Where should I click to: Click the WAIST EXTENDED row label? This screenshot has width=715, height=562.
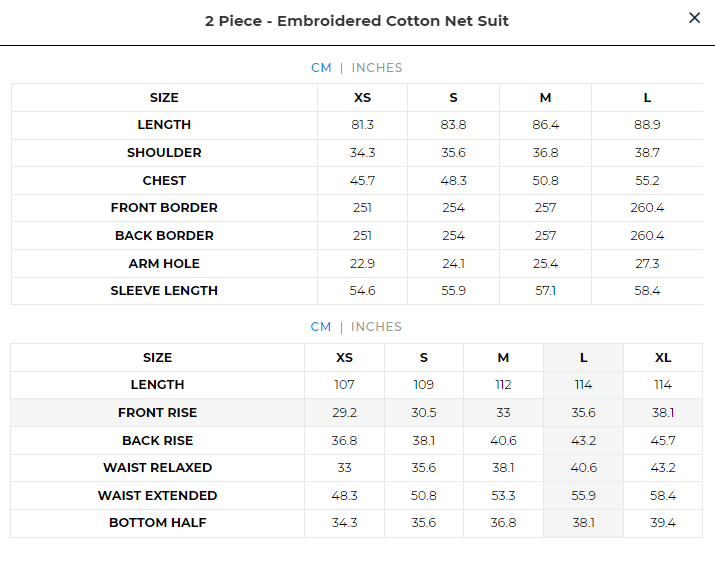(x=157, y=496)
